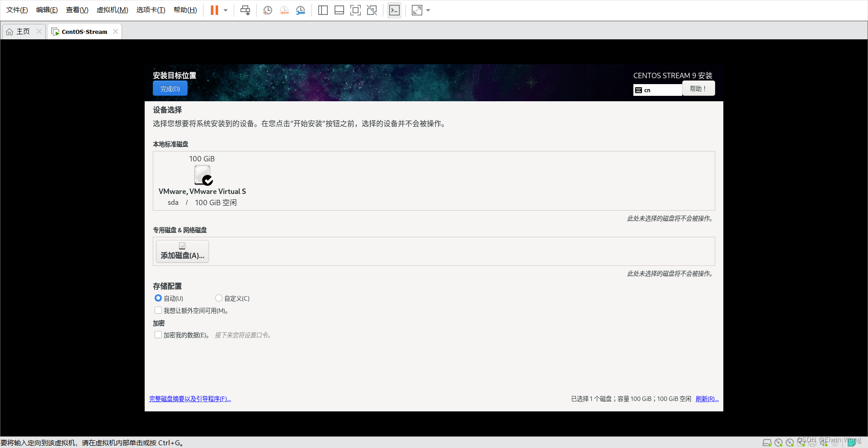Screen dimensions: 868x448
Task: Enter full screen mode icon
Action: click(355, 10)
